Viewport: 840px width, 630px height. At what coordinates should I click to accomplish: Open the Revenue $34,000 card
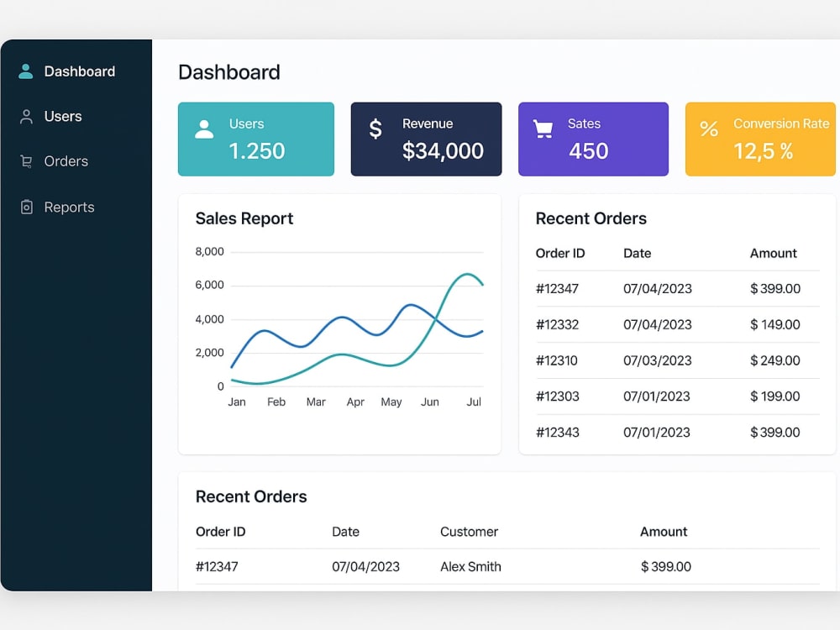[x=427, y=139]
